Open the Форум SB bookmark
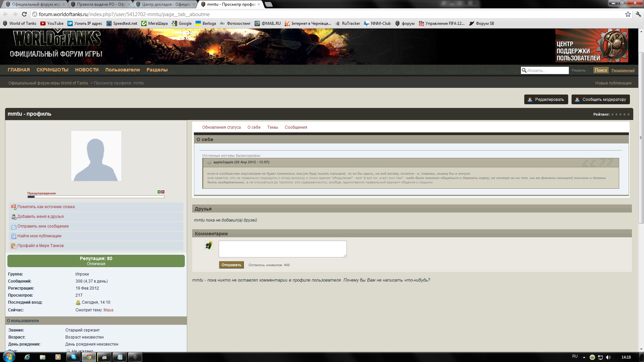This screenshot has height=362, width=644. point(481,23)
